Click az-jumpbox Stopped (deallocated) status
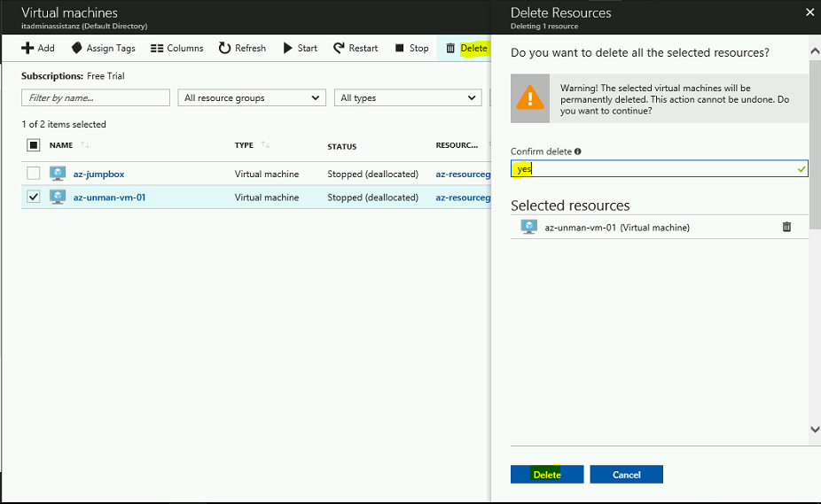The width and height of the screenshot is (821, 504). coord(372,174)
